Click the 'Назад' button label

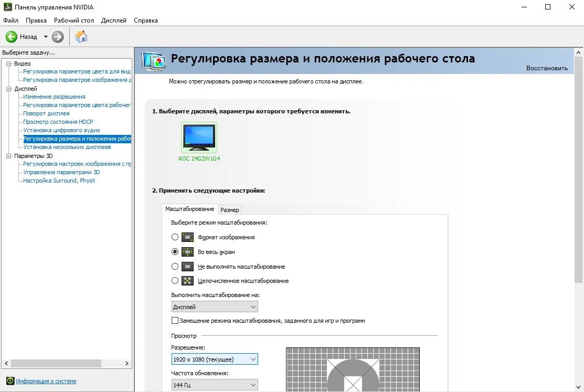pyautogui.click(x=28, y=37)
